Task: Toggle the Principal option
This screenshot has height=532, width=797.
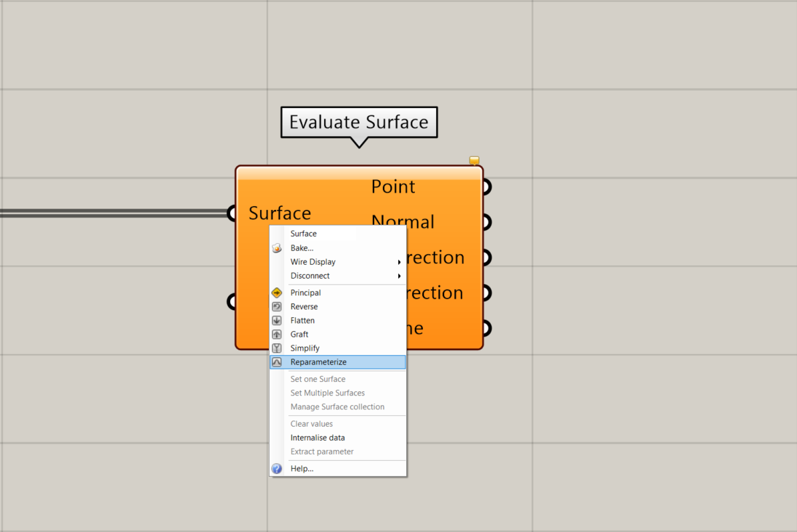Action: (x=305, y=292)
